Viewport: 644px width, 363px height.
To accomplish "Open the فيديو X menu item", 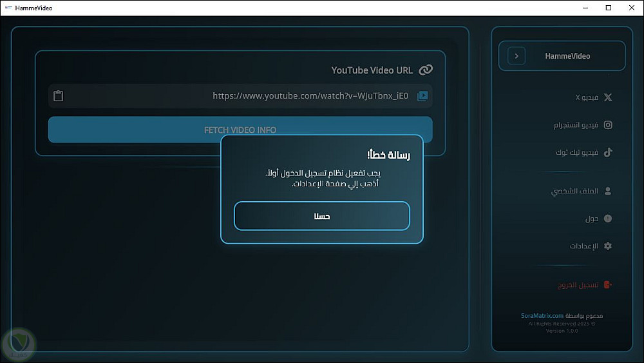I will (594, 97).
